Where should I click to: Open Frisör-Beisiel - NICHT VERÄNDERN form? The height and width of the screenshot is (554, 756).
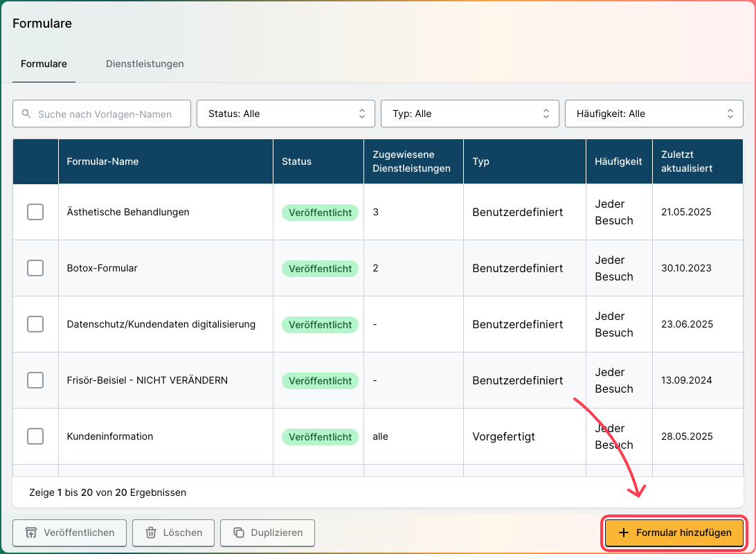click(x=147, y=380)
